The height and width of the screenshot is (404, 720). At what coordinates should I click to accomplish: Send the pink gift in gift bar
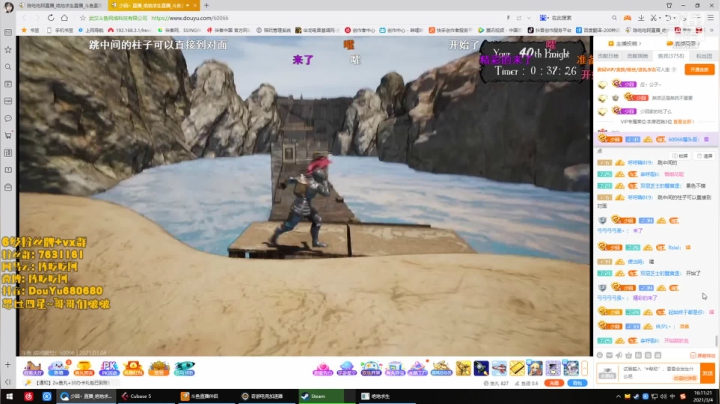(322, 368)
